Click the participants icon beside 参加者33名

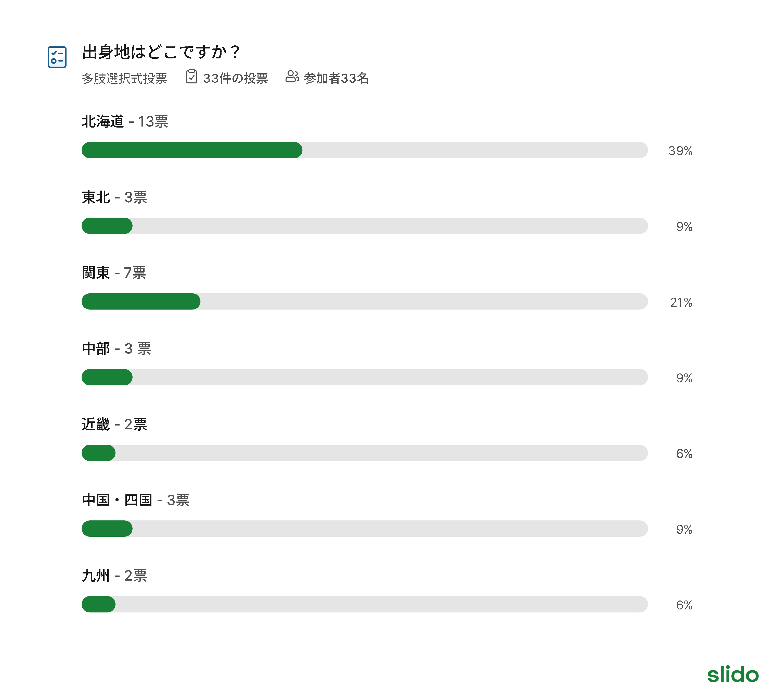pos(292,77)
